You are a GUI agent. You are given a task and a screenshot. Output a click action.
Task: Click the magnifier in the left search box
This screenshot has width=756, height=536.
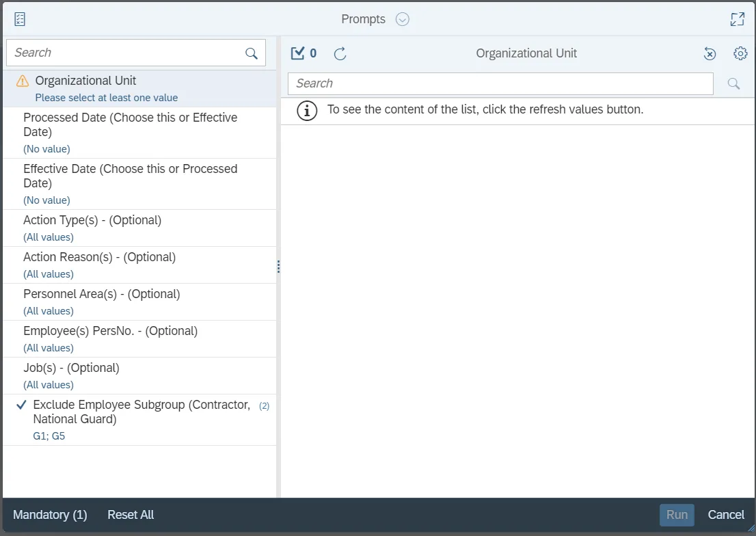click(x=252, y=53)
